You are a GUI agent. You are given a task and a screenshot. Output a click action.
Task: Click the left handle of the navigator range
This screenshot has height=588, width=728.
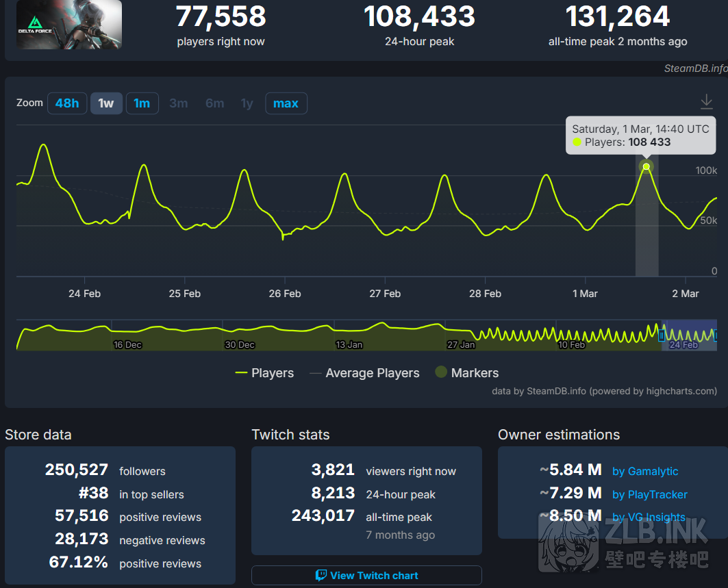pos(662,335)
